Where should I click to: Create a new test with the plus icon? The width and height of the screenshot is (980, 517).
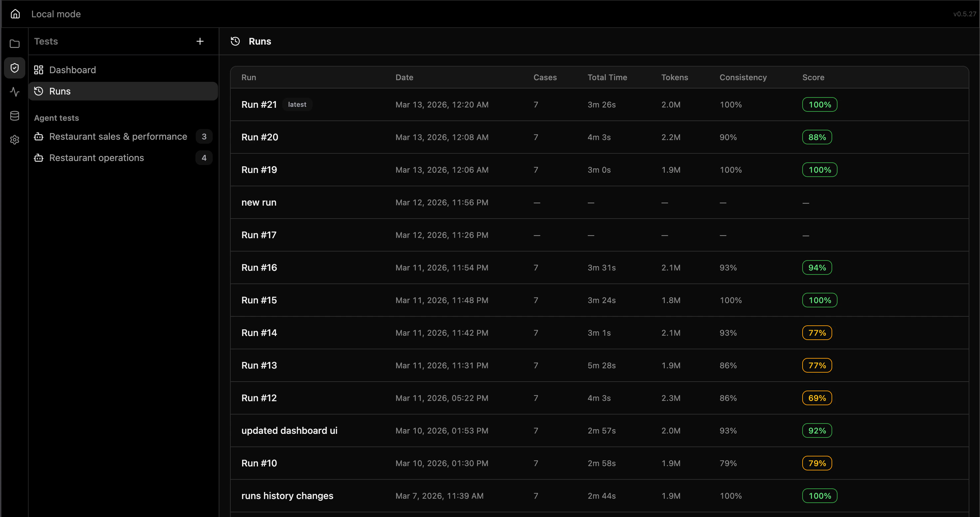coord(200,41)
